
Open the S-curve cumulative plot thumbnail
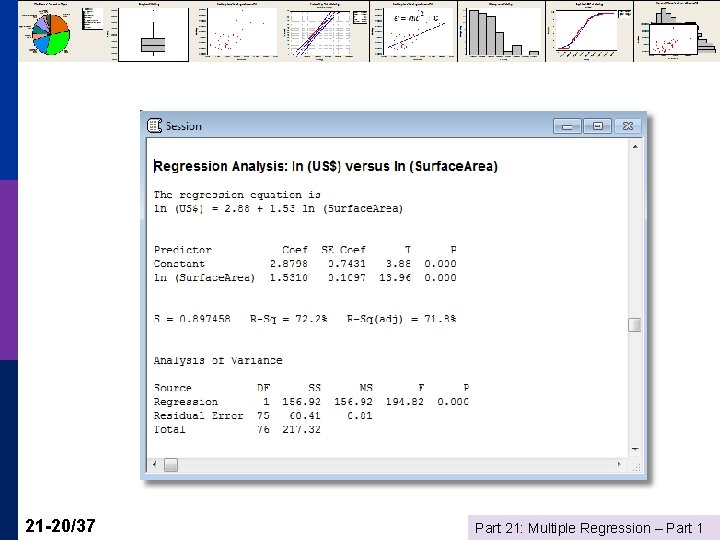pos(590,31)
